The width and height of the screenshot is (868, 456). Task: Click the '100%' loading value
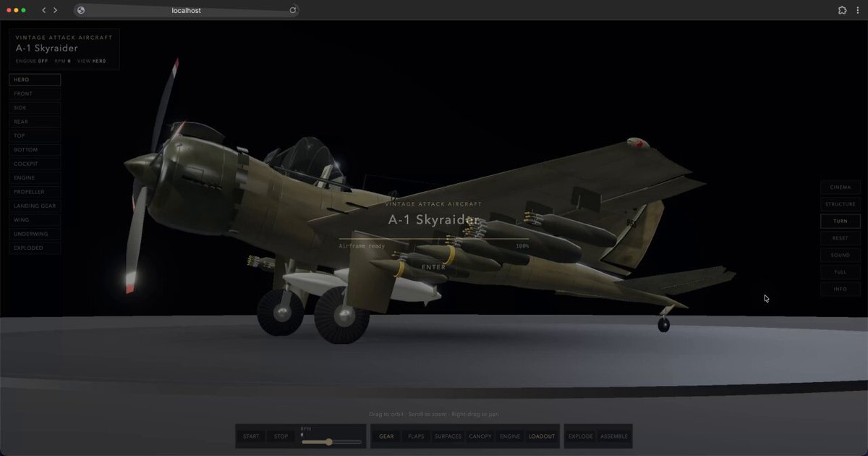click(x=522, y=246)
